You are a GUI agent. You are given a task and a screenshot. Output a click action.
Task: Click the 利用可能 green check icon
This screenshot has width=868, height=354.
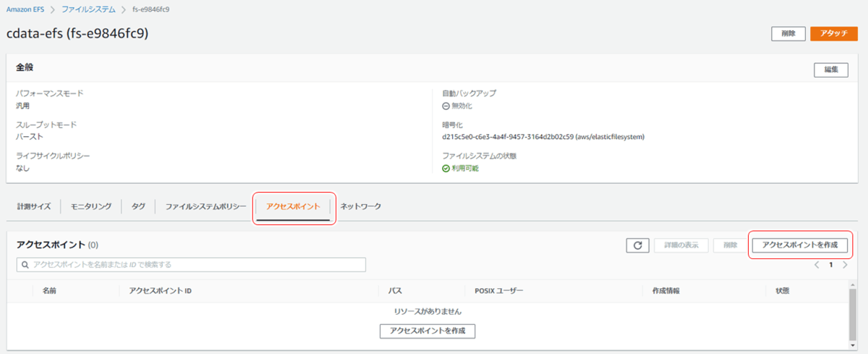pos(446,168)
